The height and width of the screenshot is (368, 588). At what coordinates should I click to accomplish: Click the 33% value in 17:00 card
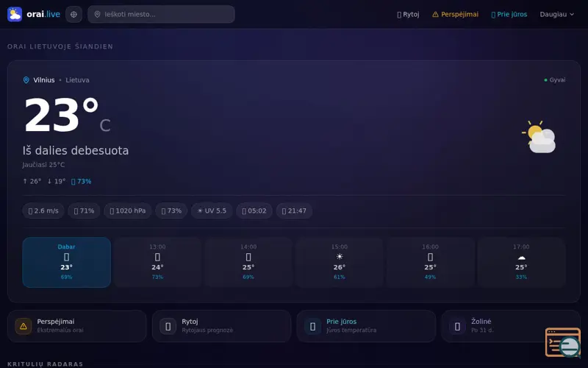pos(521,277)
